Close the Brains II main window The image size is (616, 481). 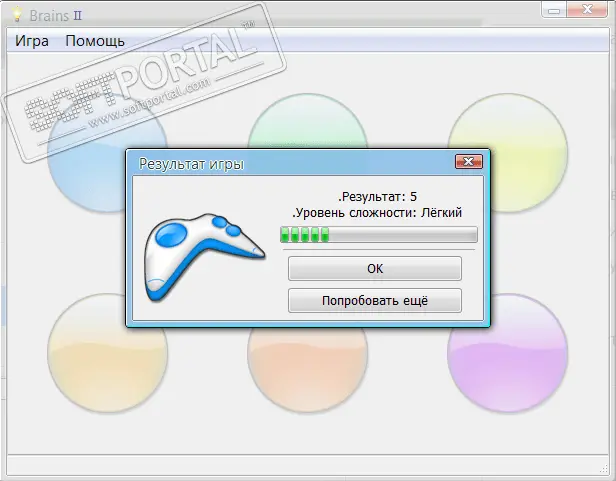coord(587,9)
